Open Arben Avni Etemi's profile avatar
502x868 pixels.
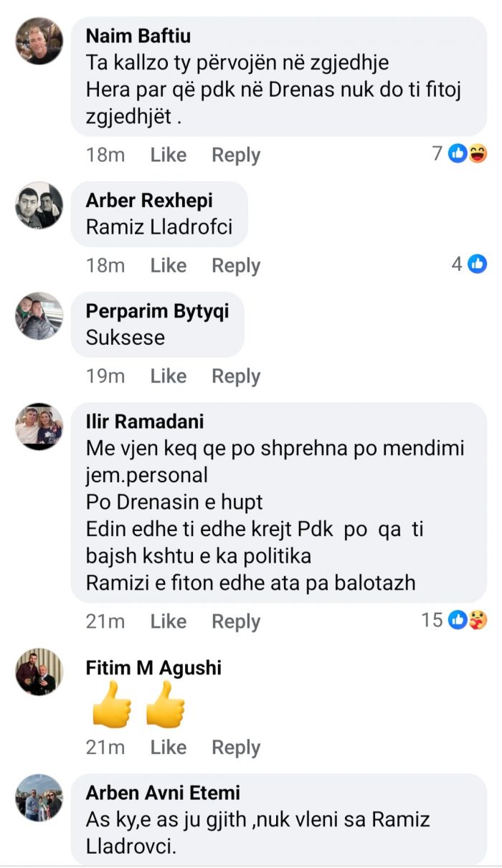(39, 797)
